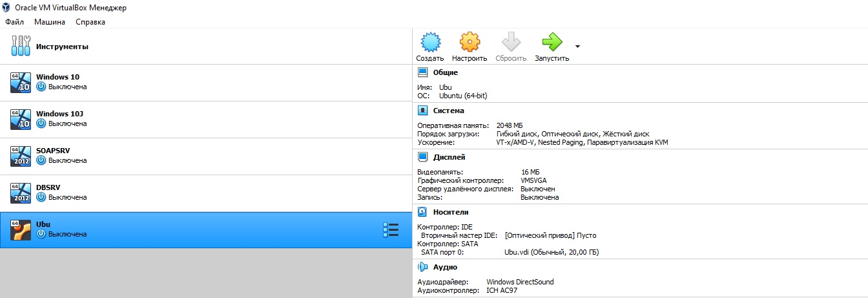Open the Файл menu
The width and height of the screenshot is (868, 298).
click(x=14, y=22)
